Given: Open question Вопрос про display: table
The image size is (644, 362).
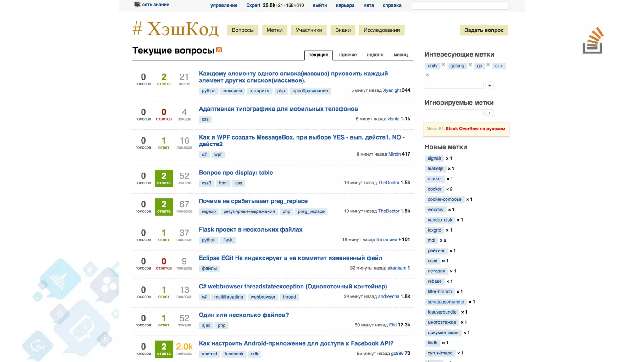Looking at the screenshot, I should click(x=236, y=173).
